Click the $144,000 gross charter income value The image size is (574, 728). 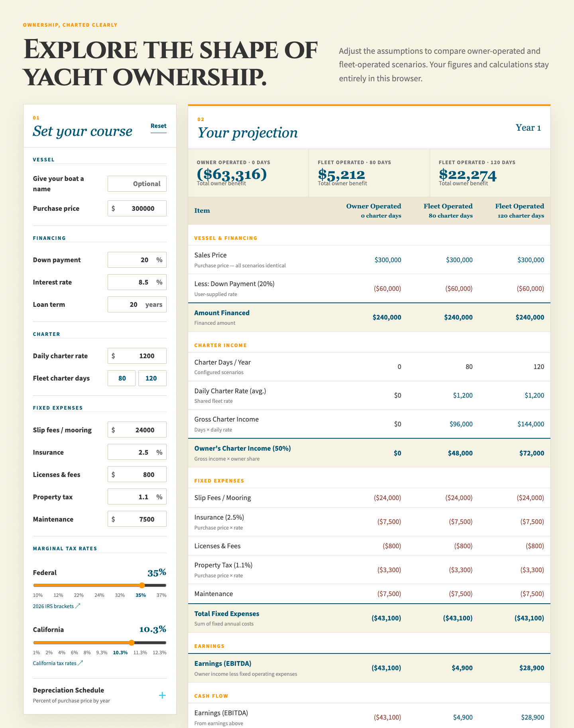(531, 424)
